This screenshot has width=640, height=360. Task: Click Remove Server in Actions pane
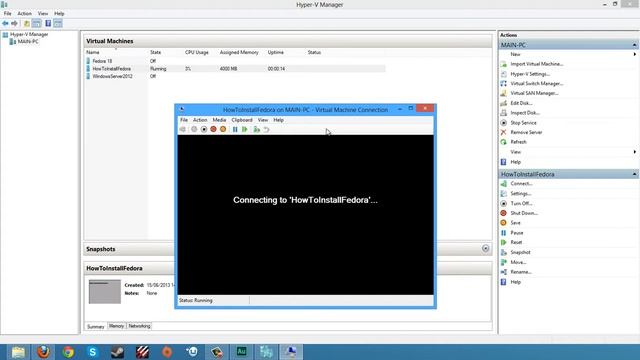click(526, 132)
